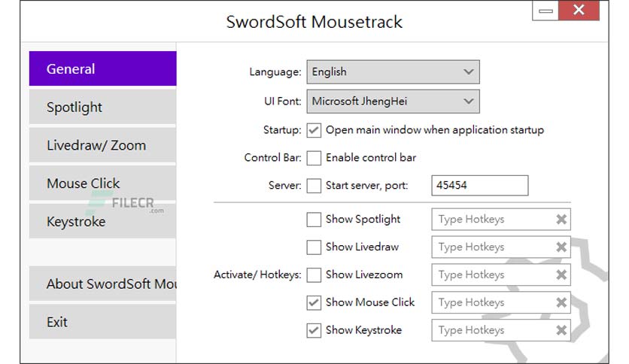Minimize the SwordSoft Mousetrack window
The width and height of the screenshot is (629, 364).
[545, 11]
